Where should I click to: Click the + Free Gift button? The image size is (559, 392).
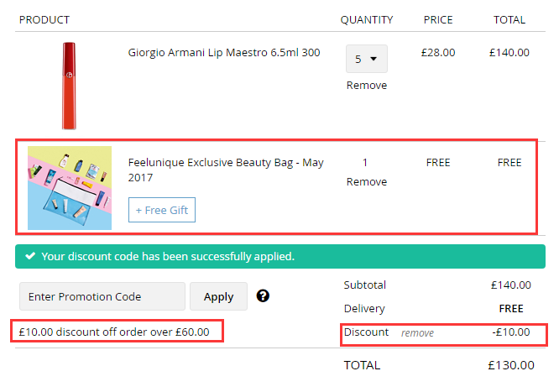pyautogui.click(x=162, y=210)
